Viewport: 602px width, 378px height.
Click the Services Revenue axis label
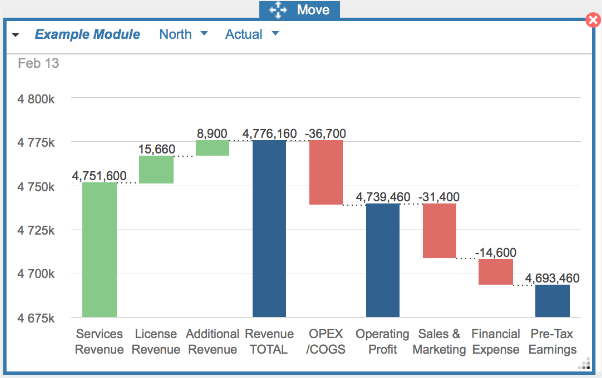[99, 342]
